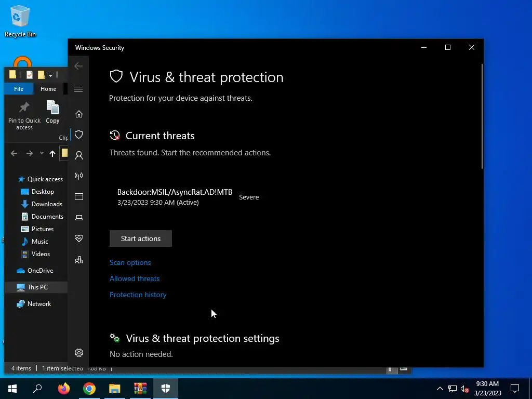Open Family options icon
Viewport: 532px width, 399px height.
point(79,260)
